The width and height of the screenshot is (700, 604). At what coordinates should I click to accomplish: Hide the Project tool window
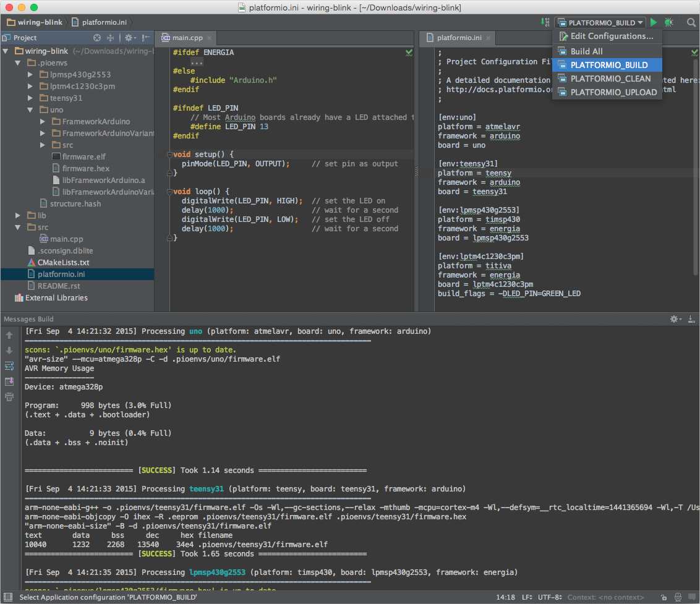click(145, 38)
